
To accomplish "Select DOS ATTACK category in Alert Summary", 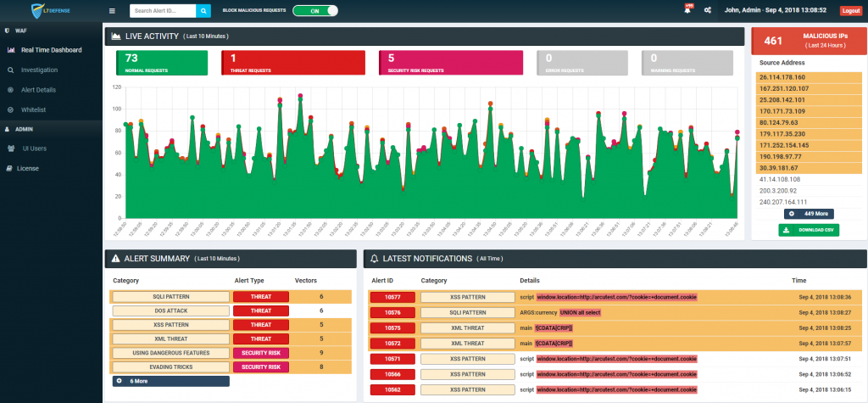I will [171, 311].
